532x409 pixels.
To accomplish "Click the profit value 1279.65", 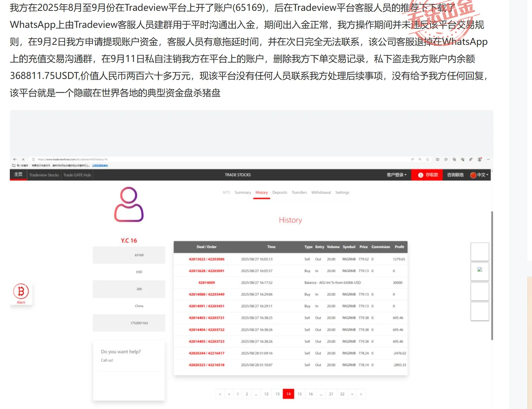I will click(x=399, y=259).
